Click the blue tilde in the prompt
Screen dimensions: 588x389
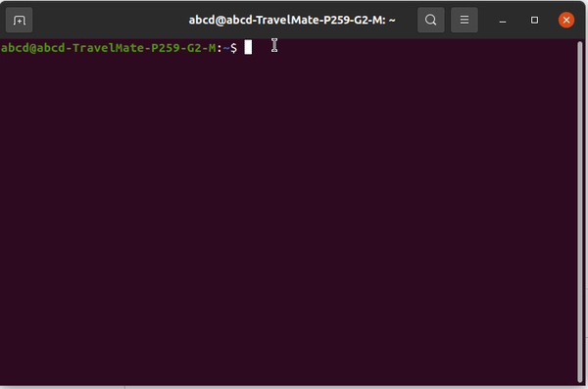226,48
